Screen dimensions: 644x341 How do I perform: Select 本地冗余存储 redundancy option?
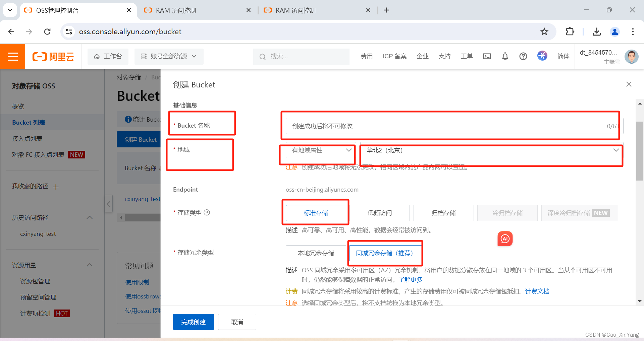[316, 253]
